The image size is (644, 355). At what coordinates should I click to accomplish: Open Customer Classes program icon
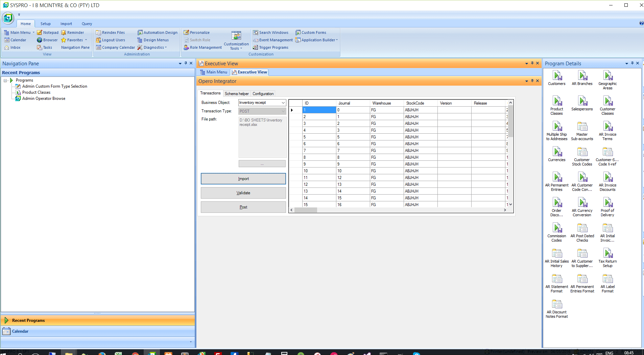pos(607,105)
